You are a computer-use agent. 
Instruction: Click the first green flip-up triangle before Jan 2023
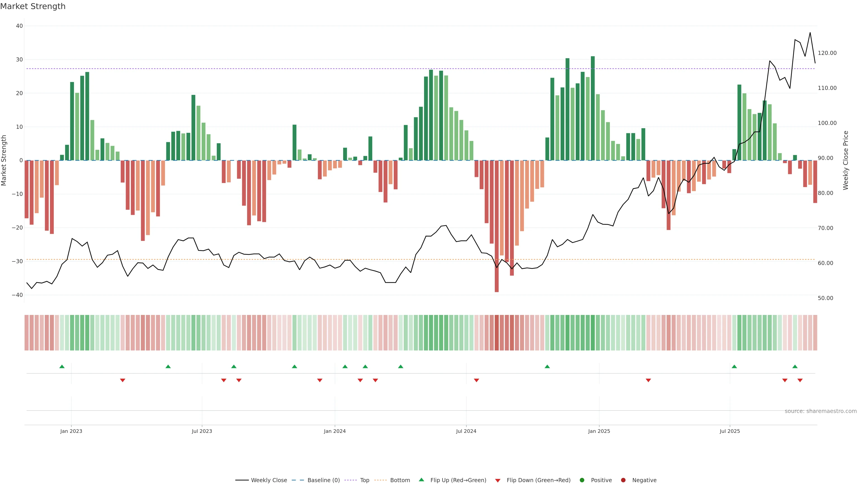coord(62,366)
